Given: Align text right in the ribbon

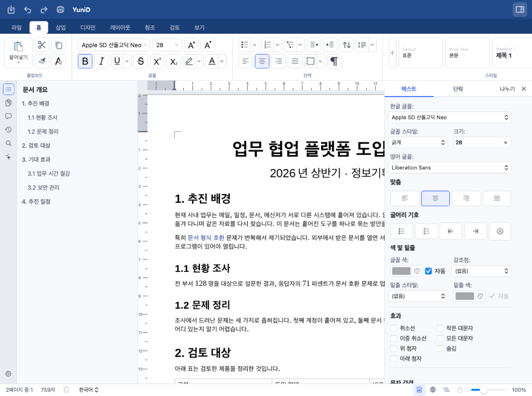Looking at the screenshot, I should (x=279, y=61).
